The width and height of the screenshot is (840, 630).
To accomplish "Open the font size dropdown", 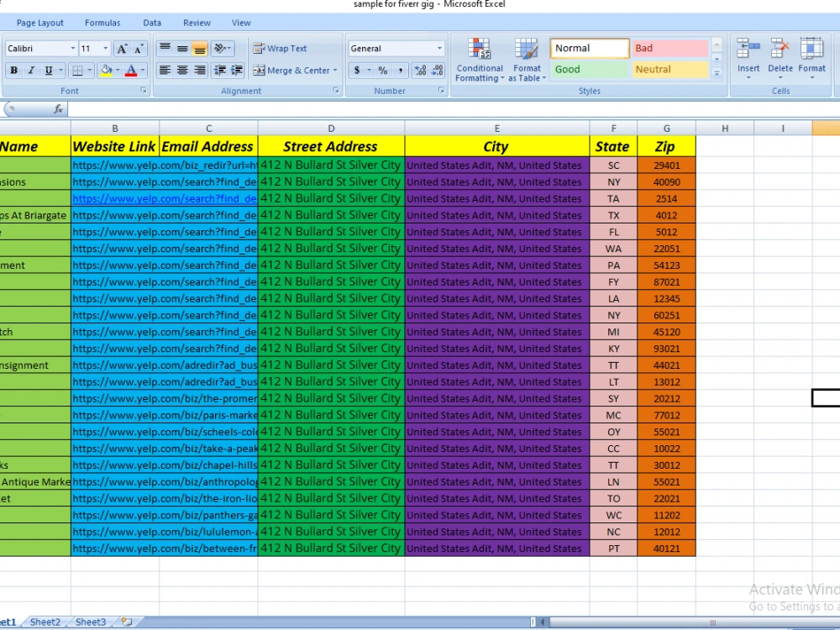I will [x=106, y=49].
